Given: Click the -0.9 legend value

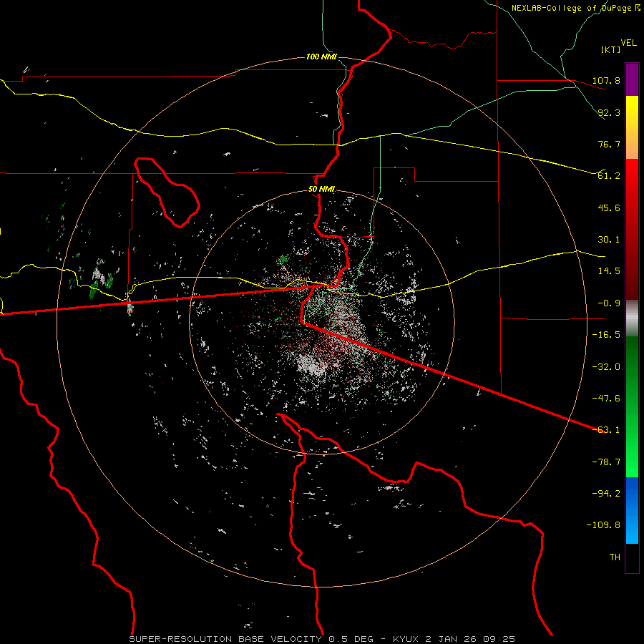Looking at the screenshot, I should [x=606, y=303].
